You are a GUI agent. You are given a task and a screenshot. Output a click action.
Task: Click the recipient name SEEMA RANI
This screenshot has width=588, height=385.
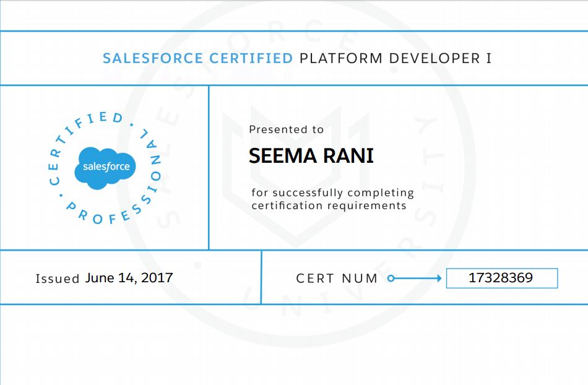click(311, 156)
